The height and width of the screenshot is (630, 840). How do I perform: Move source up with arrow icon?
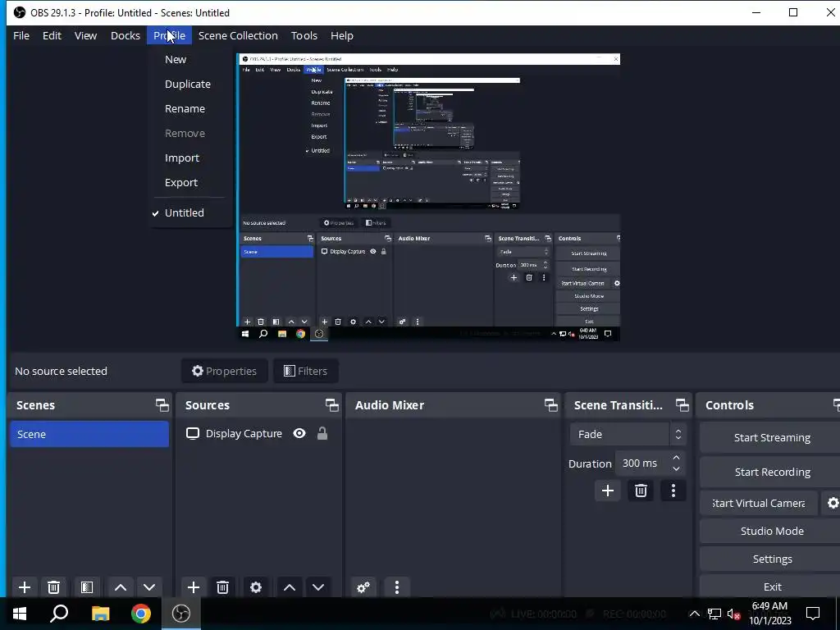(290, 587)
